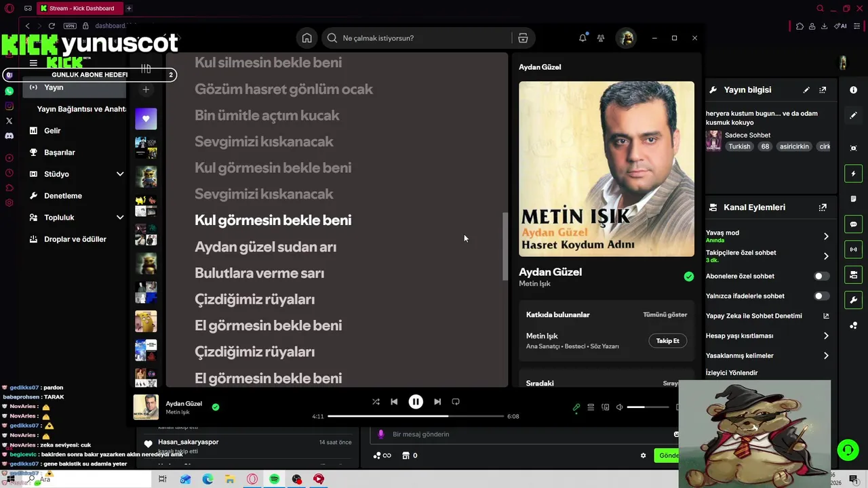Open Spotify from Windows taskbar
868x488 pixels.
click(x=275, y=479)
